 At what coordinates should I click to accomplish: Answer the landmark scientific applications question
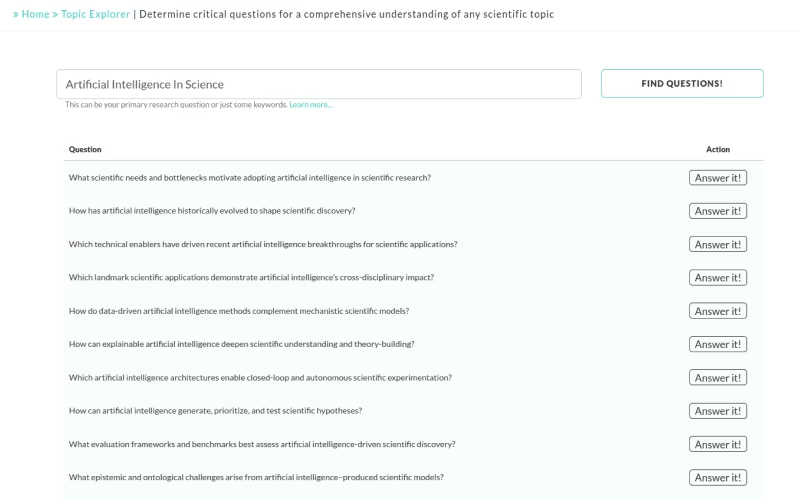coord(718,278)
